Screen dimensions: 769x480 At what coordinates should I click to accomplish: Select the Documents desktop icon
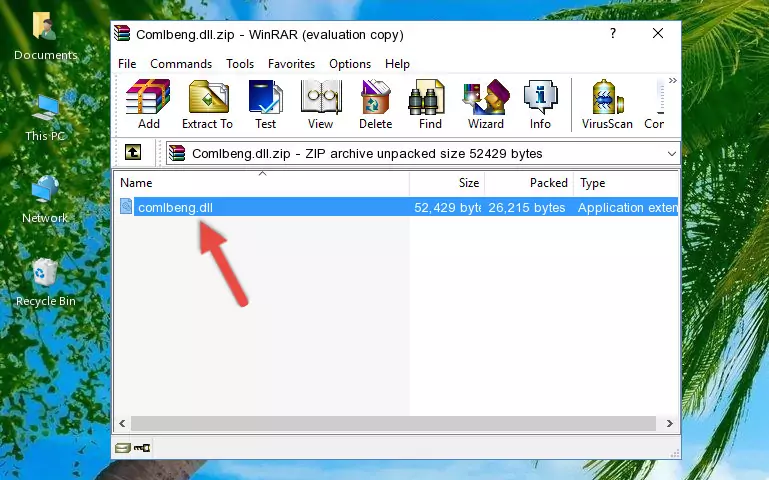[45, 36]
